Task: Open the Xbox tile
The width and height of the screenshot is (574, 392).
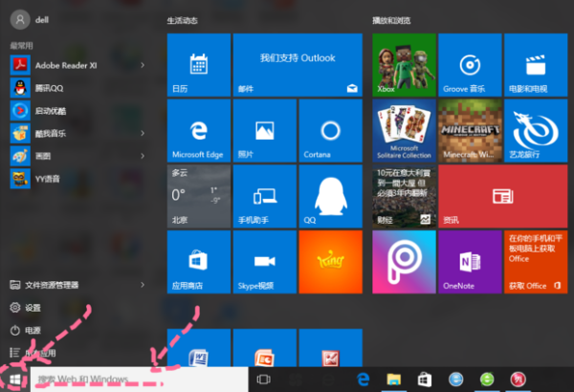Action: [404, 65]
